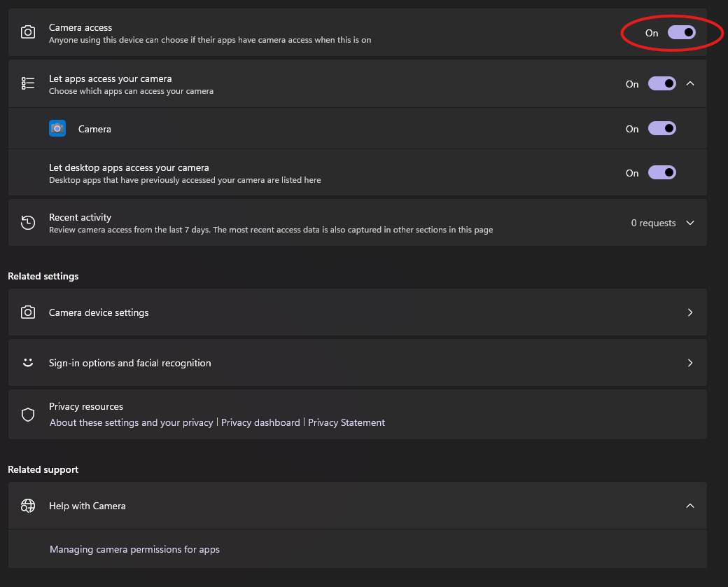
Task: Click the apps list icon next to Let apps access your camera
Action: [x=28, y=83]
